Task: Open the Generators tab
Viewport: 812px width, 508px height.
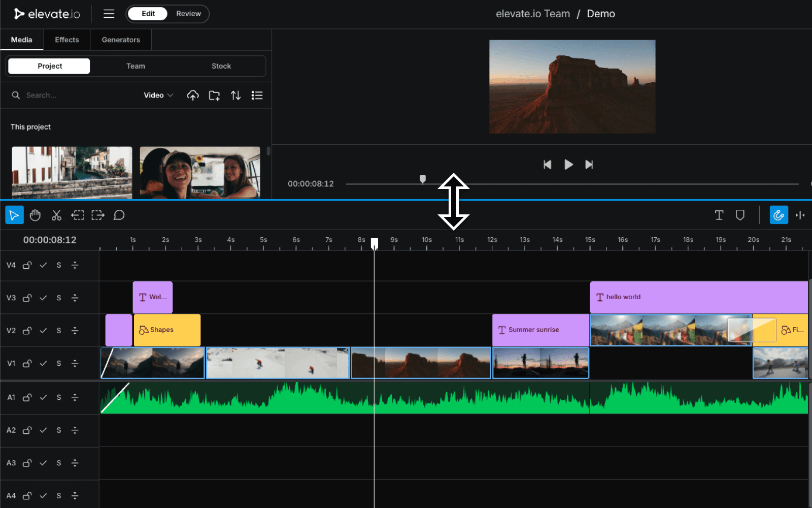Action: (121, 40)
